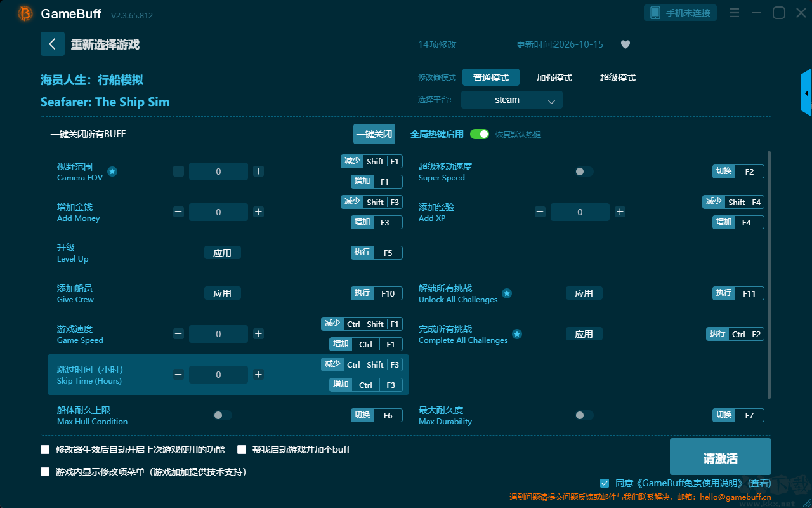
Task: Apply the Give Crew cheat
Action: click(x=223, y=293)
